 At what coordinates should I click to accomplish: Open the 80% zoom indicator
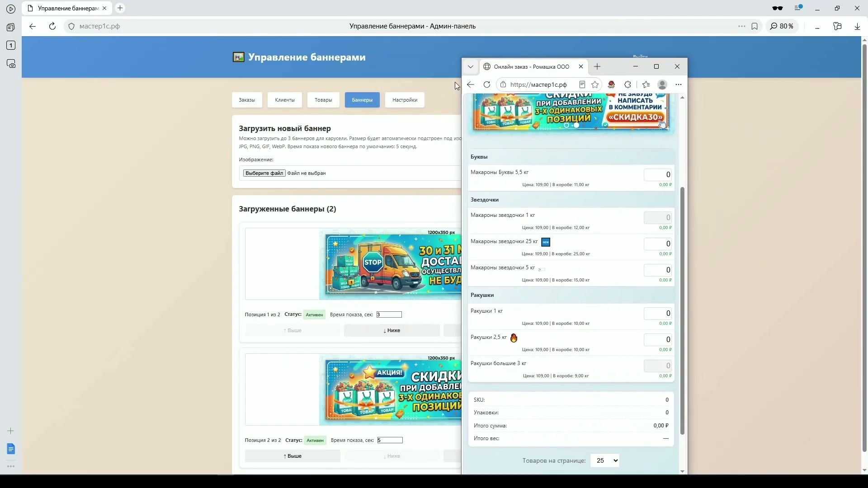pos(782,26)
